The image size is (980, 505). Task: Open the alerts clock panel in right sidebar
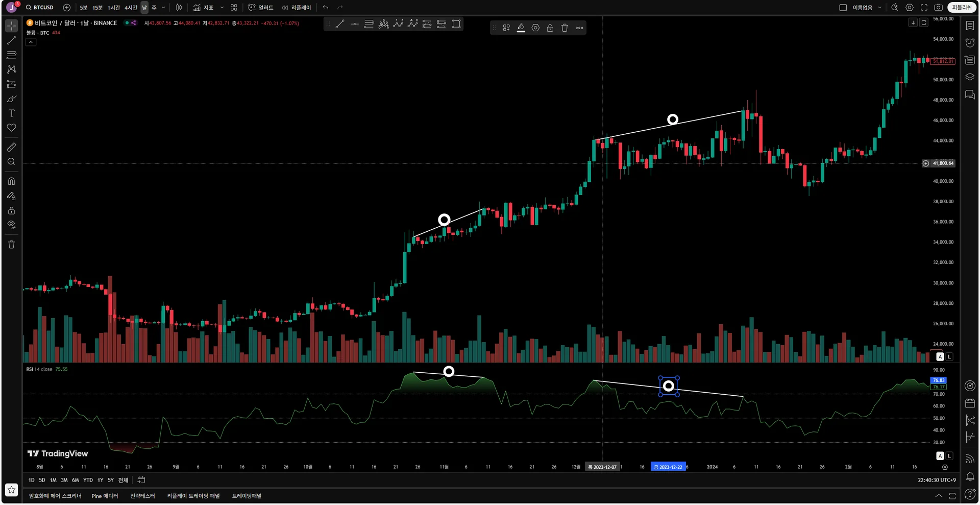[x=970, y=43]
